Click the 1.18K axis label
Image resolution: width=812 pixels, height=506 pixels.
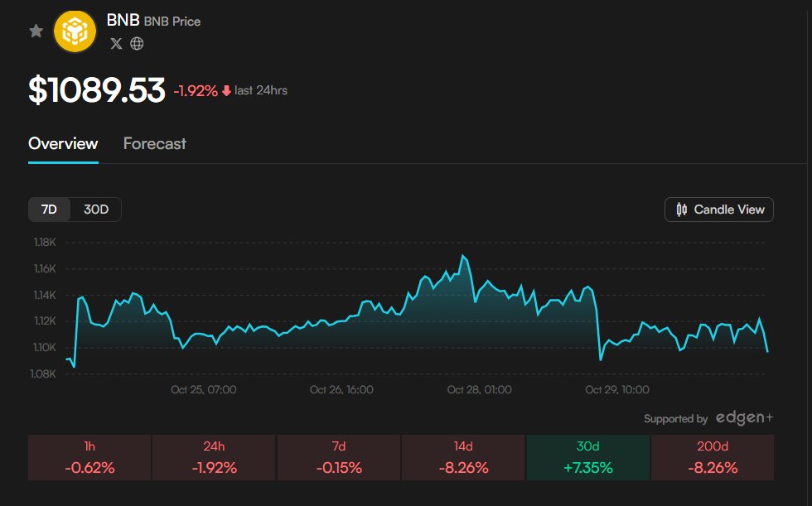tap(45, 242)
